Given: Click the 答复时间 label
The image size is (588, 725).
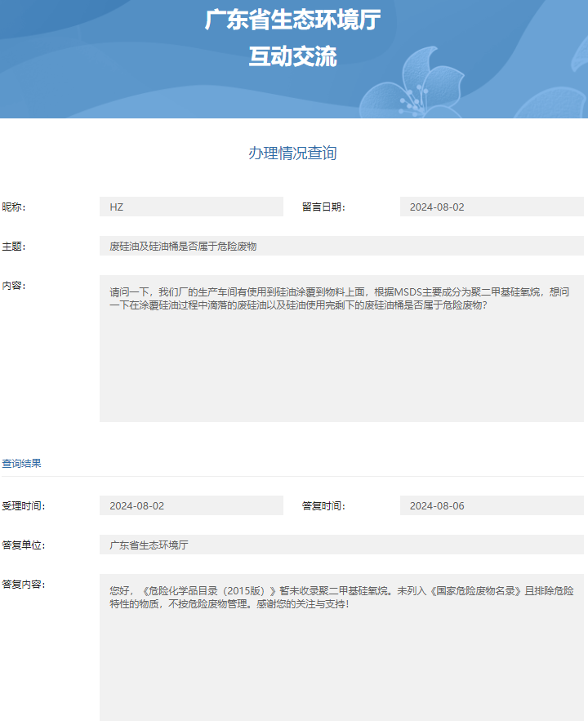Looking at the screenshot, I should click(x=323, y=506).
